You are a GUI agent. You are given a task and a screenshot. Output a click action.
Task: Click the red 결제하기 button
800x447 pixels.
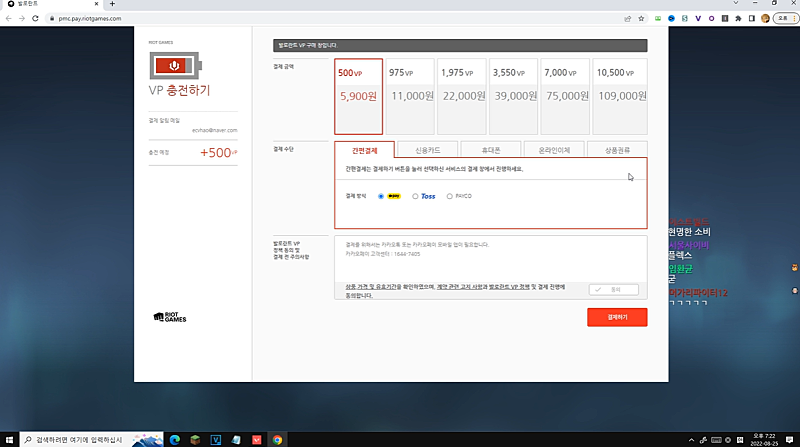[617, 316]
